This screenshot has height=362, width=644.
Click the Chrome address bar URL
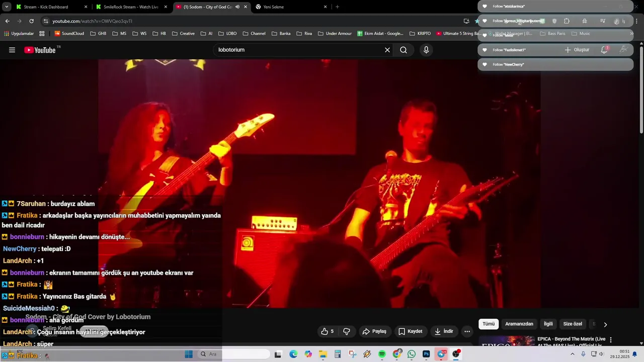point(92,21)
